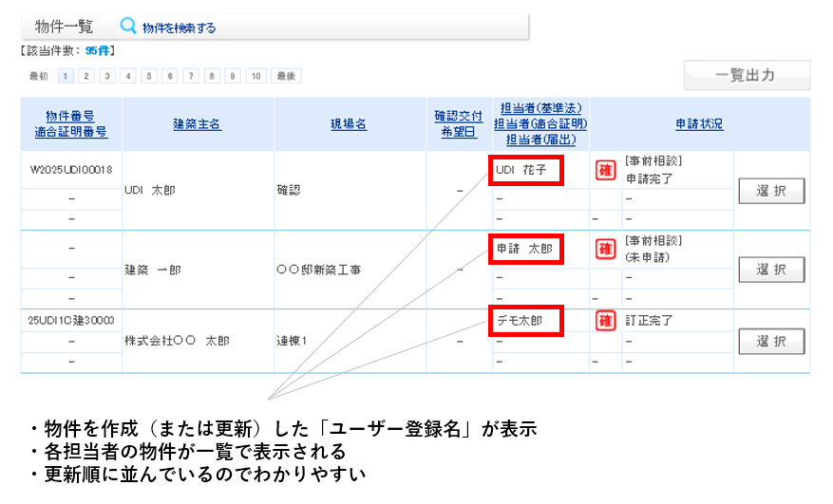
Task: Go to page 2 of results
Action: pos(85,76)
